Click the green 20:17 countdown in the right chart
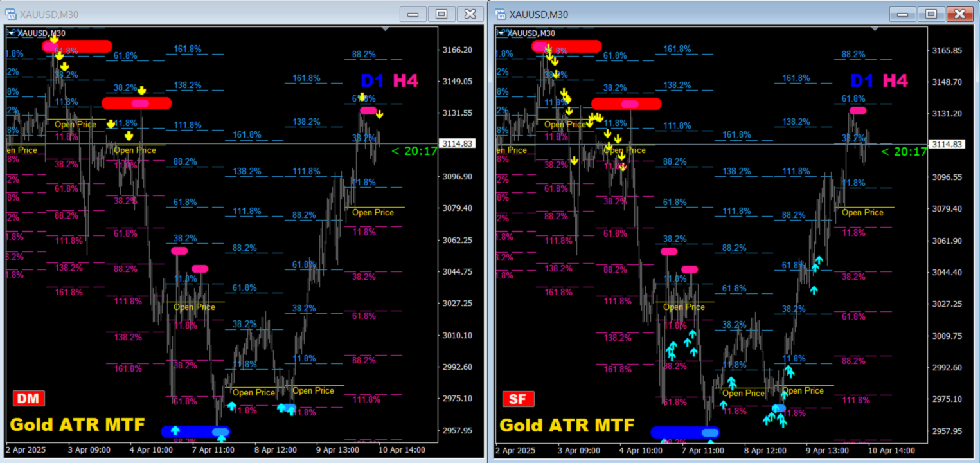Screen dimensions: 980x463 (904, 151)
